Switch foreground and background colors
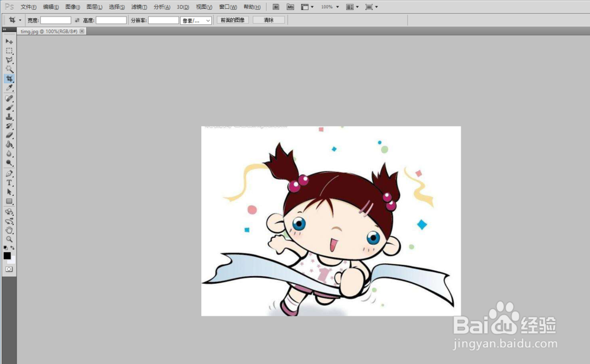Screen dimensions: 590x364 coord(12,248)
